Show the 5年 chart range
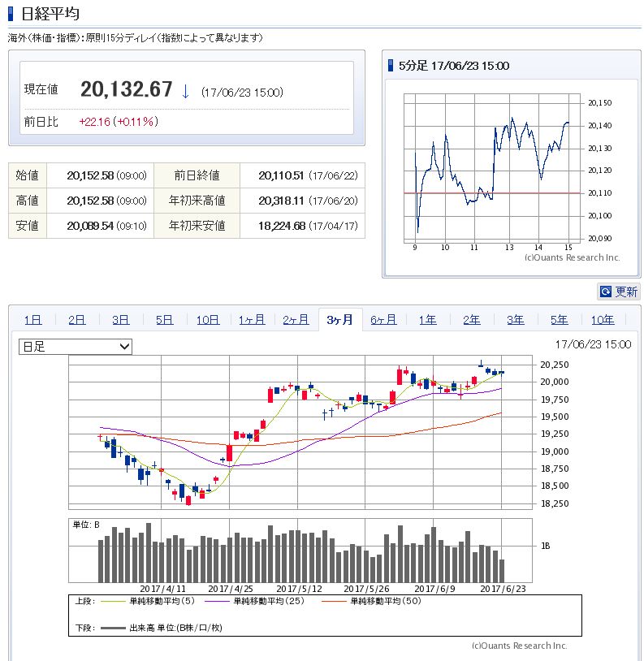This screenshot has height=661, width=644. tap(559, 320)
